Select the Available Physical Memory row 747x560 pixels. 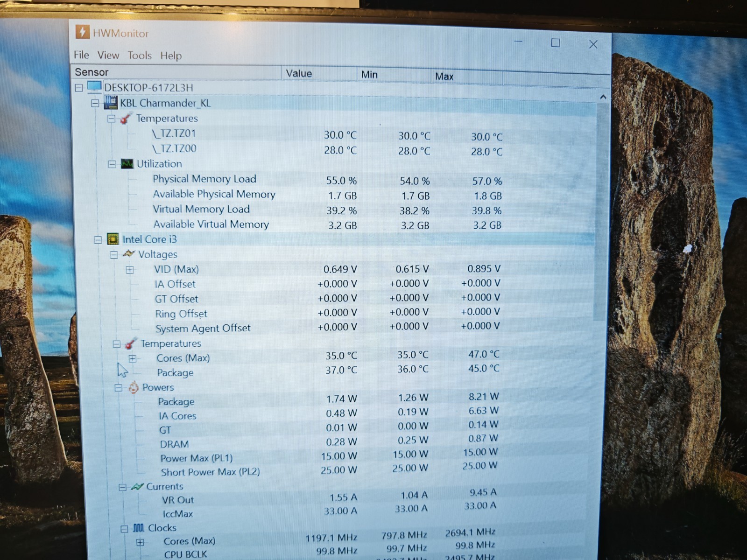pos(327,195)
